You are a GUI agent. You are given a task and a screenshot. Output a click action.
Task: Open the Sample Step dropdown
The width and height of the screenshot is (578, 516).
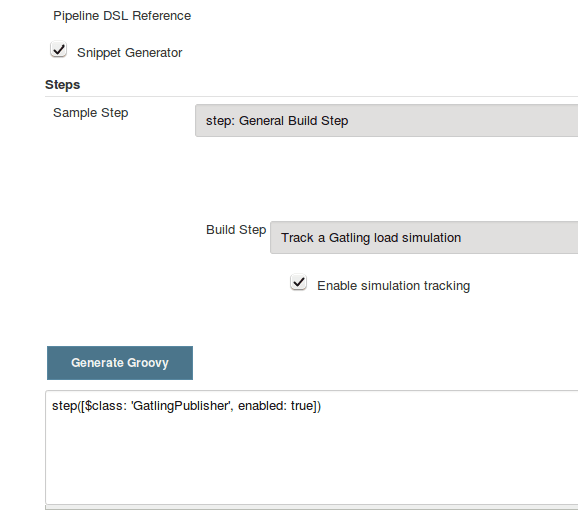tap(386, 121)
